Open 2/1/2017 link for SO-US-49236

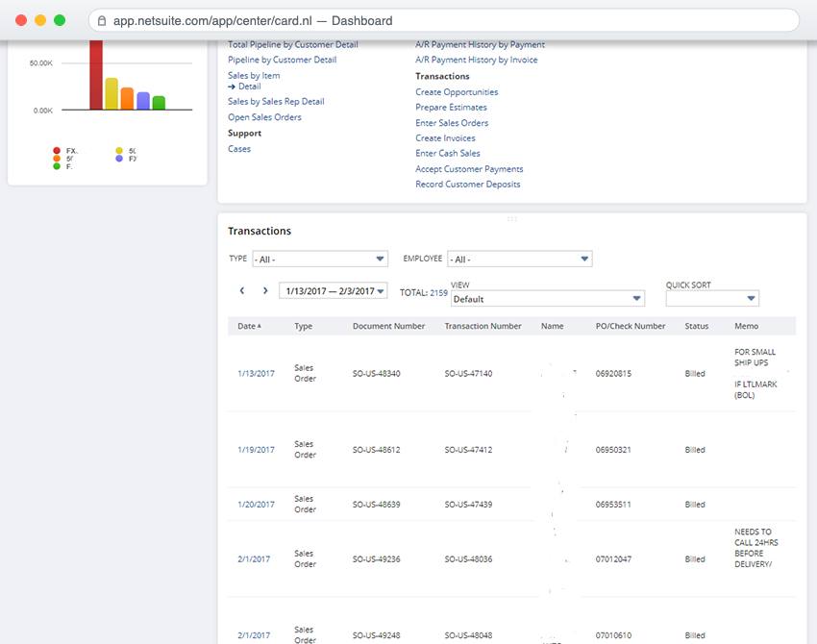pos(254,559)
